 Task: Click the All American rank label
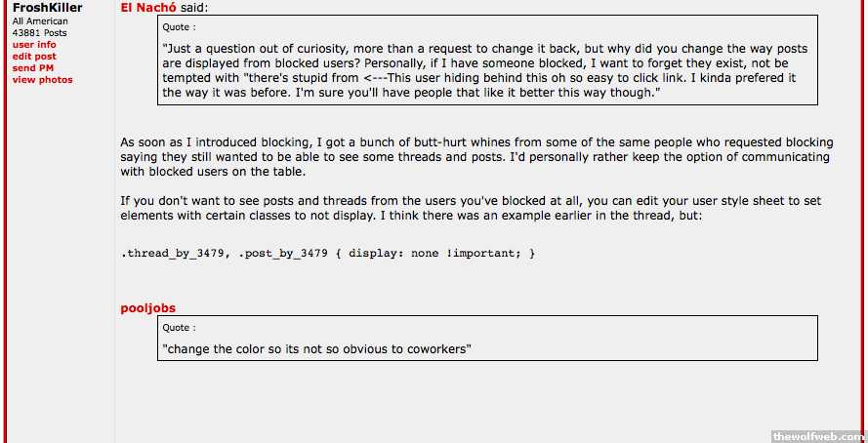tap(40, 21)
